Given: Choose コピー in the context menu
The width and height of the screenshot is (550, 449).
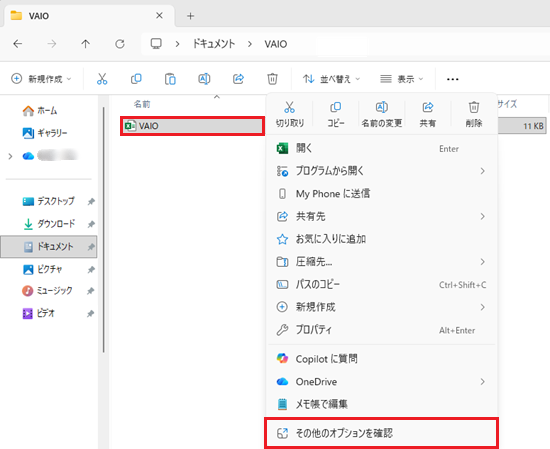Looking at the screenshot, I should 336,114.
